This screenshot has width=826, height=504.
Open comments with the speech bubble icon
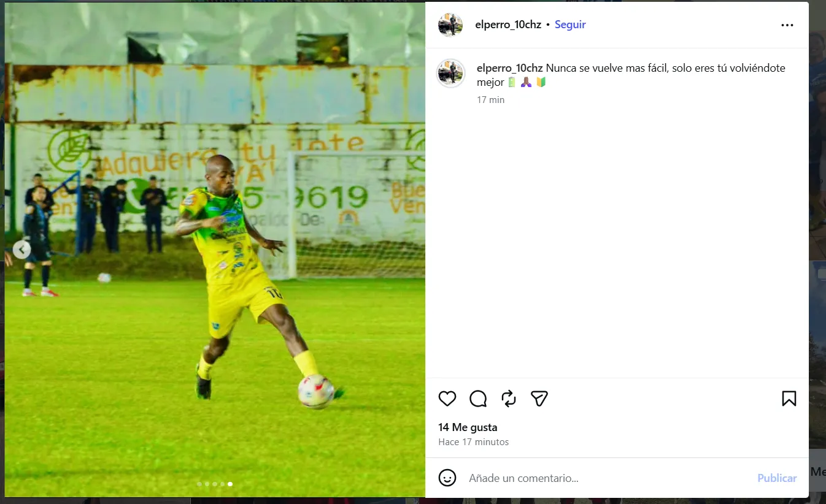(x=478, y=399)
